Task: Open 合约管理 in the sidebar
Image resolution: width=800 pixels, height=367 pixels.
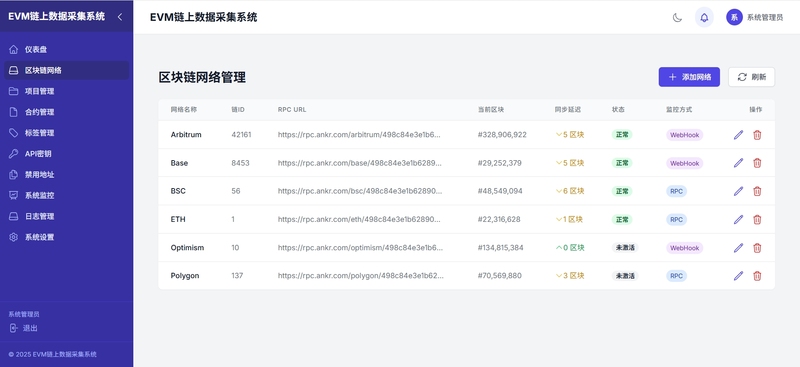Action: 66,112
